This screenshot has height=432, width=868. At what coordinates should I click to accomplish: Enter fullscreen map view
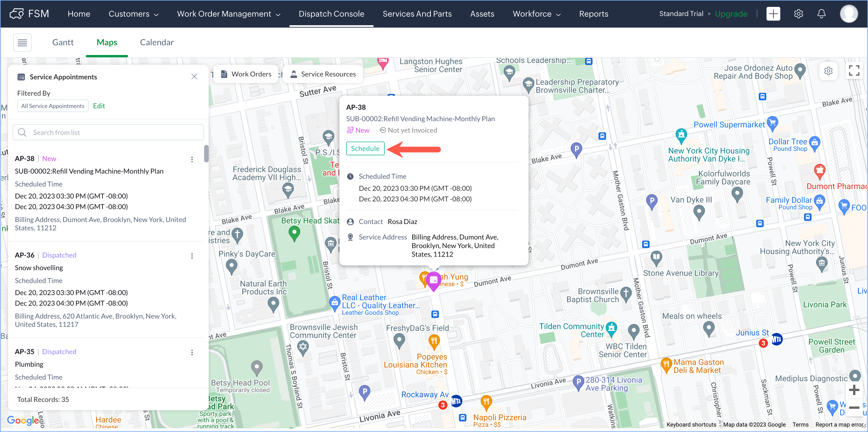(854, 71)
